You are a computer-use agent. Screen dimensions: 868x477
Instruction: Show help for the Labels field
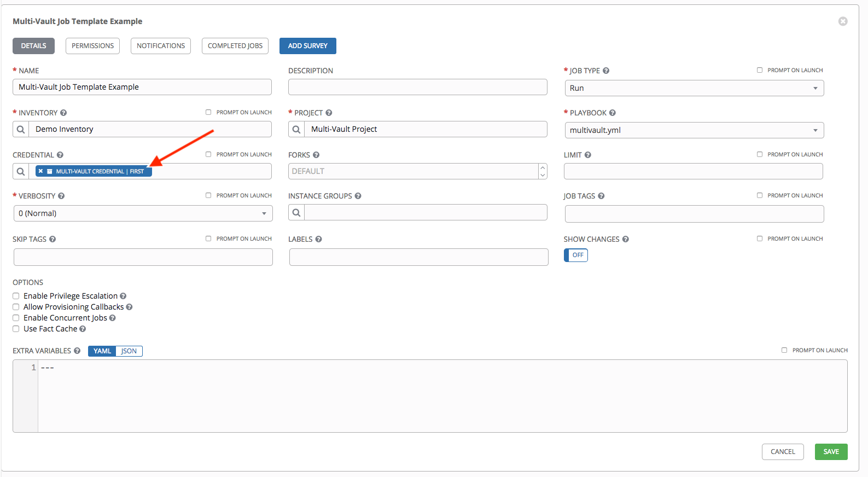(x=318, y=239)
